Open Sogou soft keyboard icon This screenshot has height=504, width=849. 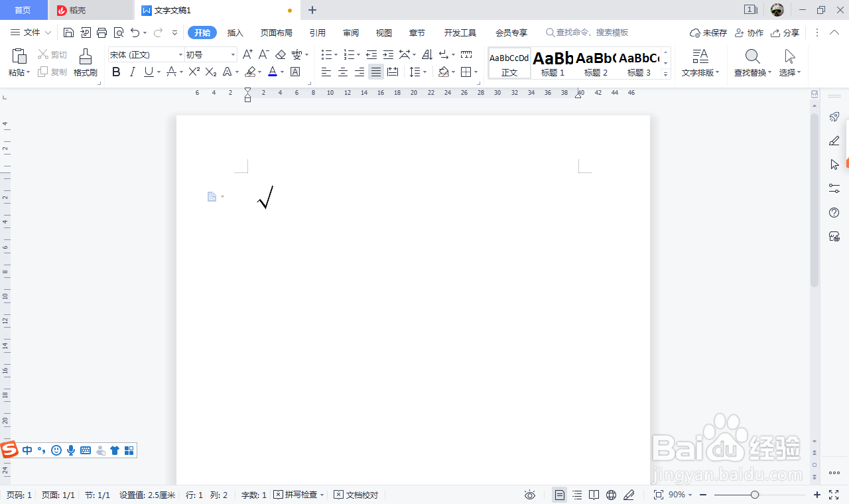[86, 450]
